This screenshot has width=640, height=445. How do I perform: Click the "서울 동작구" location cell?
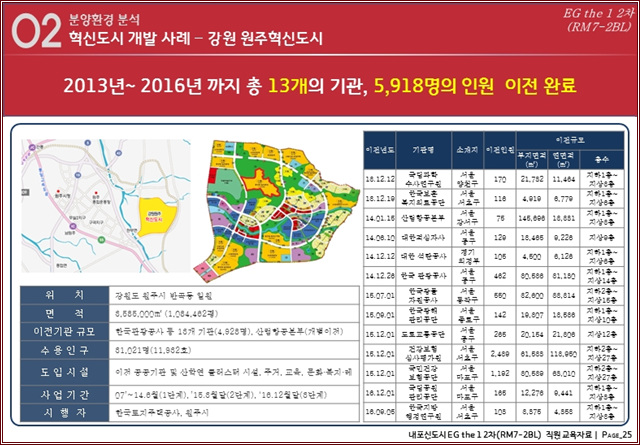pyautogui.click(x=467, y=296)
